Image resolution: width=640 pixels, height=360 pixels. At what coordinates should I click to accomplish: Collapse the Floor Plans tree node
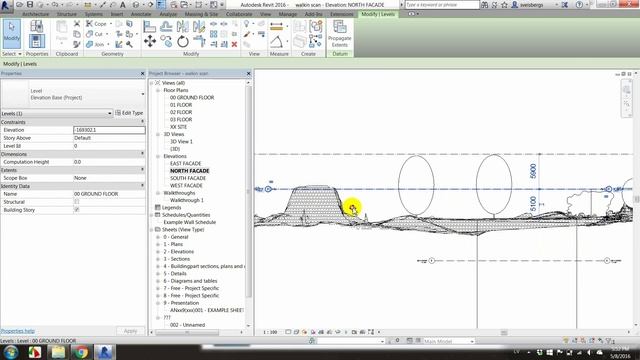[158, 90]
